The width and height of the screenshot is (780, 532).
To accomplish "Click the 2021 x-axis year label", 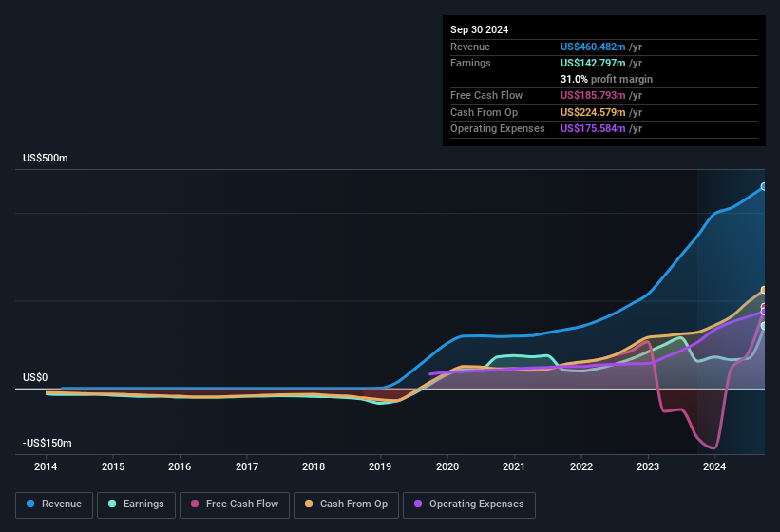I will pos(514,466).
